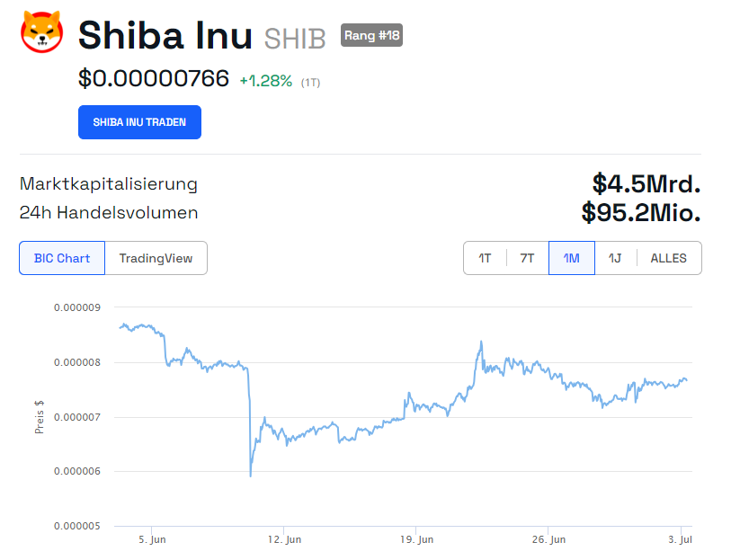This screenshot has height=560, width=731.
Task: Click the +1.28% price change
Action: [265, 81]
